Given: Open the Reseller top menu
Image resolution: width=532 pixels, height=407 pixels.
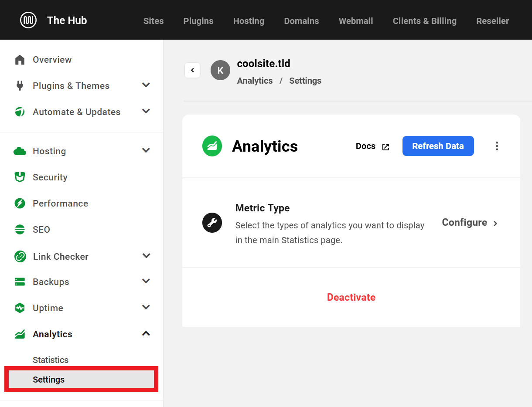Looking at the screenshot, I should (493, 21).
